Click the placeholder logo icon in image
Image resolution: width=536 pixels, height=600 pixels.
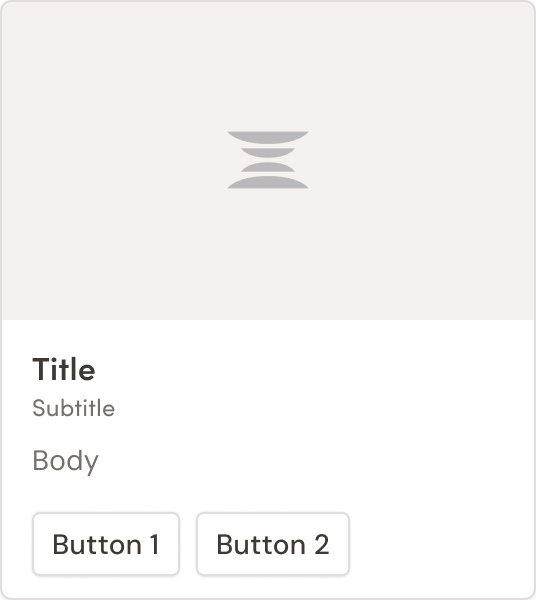[268, 160]
